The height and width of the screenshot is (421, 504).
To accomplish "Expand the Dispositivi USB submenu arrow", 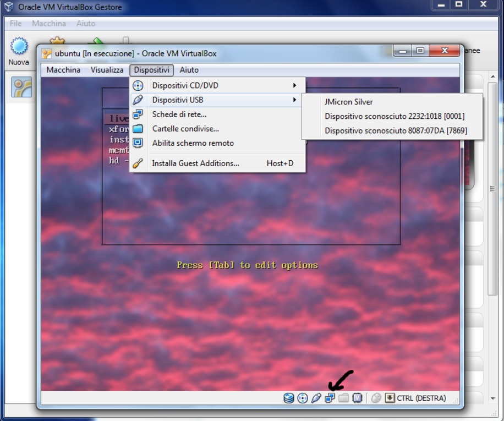I will (x=294, y=100).
